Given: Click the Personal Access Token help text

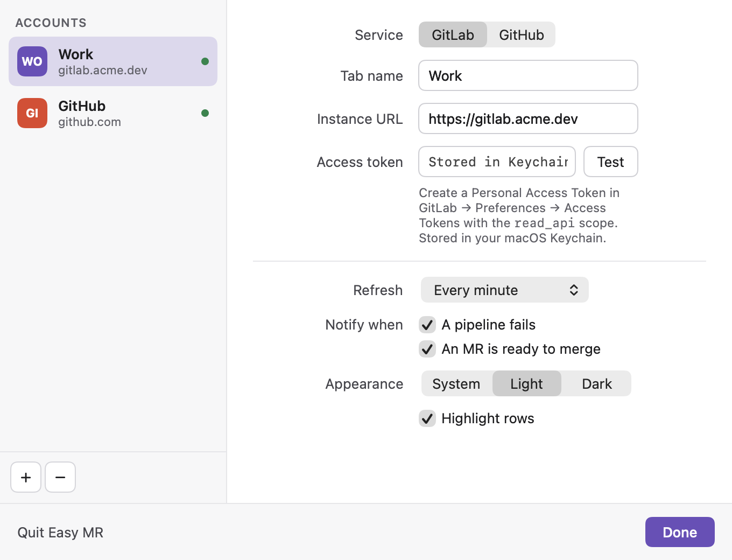Looking at the screenshot, I should click(519, 215).
